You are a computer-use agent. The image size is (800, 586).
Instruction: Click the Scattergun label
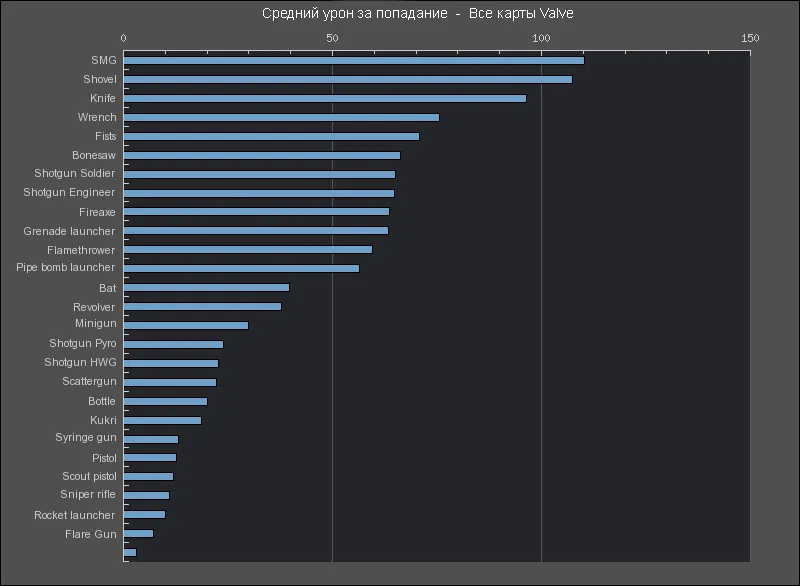click(x=89, y=381)
